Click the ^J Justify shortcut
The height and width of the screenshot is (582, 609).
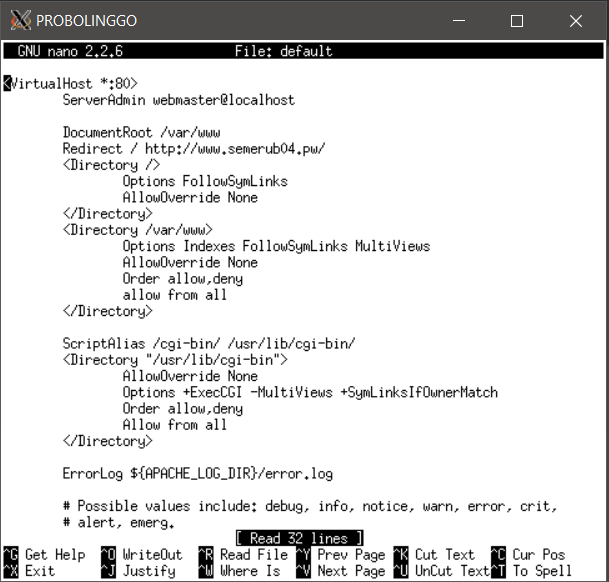click(138, 571)
